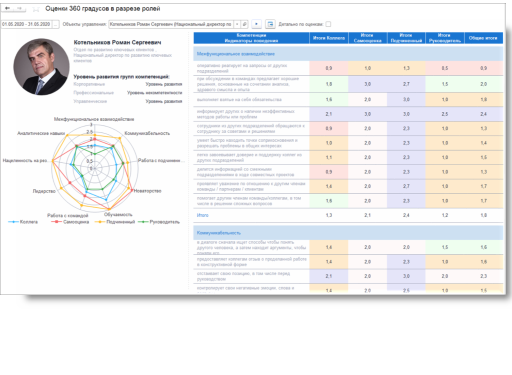Viewport: 512px width, 375px height.
Task: Click Итого row value 2,4 under Подчиненный
Action: click(406, 215)
